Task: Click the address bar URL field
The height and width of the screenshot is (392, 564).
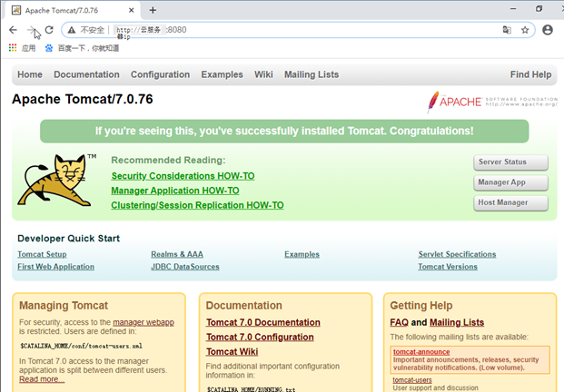Action: point(299,30)
